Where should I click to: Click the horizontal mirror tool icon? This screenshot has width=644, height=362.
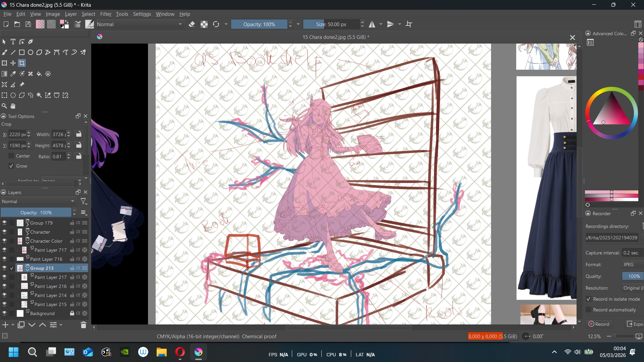(372, 24)
